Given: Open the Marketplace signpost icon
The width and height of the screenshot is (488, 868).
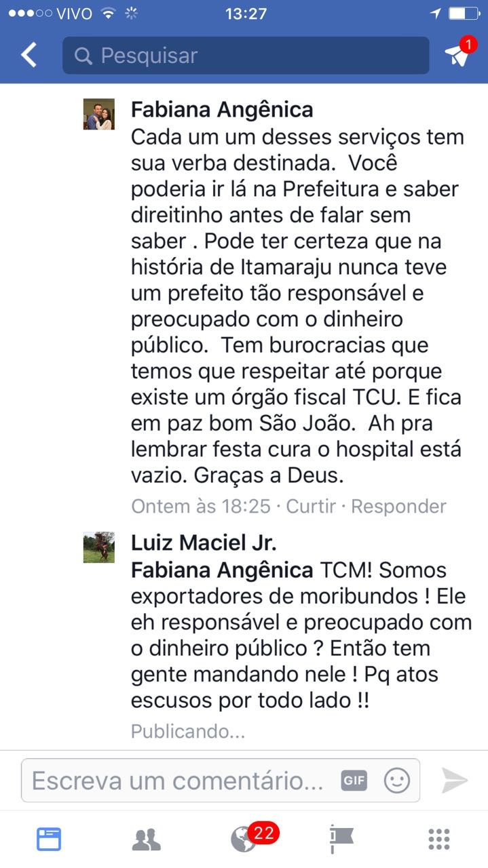Looking at the screenshot, I should [341, 840].
